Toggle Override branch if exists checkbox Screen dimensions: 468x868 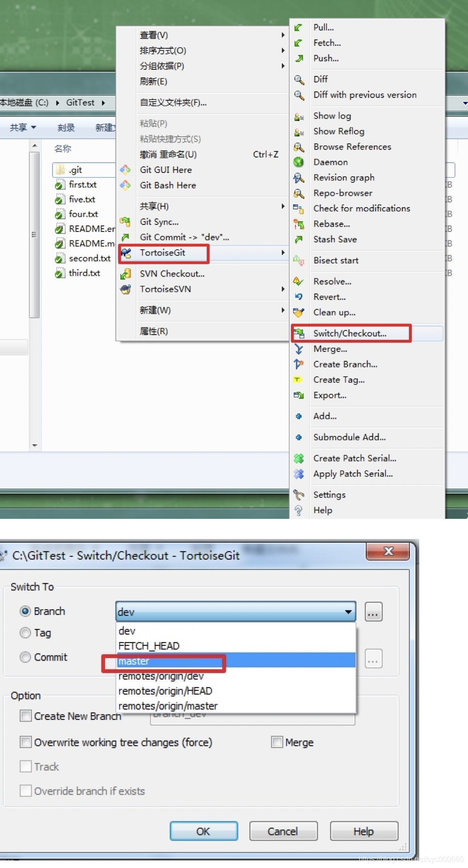click(x=26, y=791)
